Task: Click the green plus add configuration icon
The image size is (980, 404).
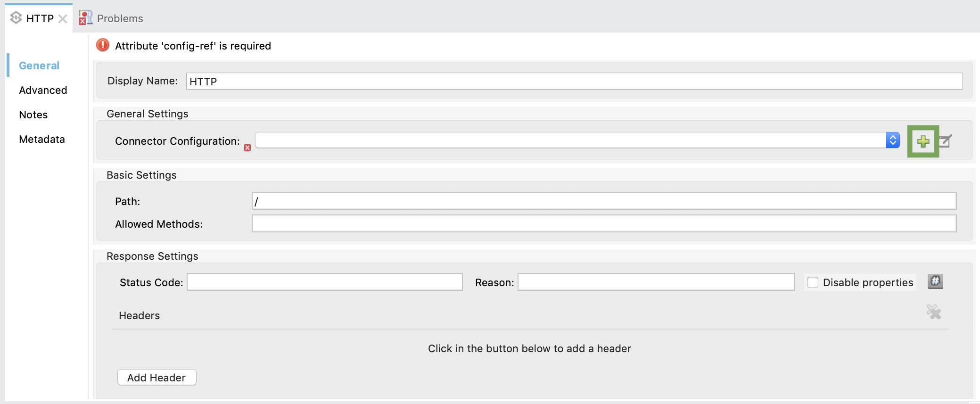Action: coord(923,141)
